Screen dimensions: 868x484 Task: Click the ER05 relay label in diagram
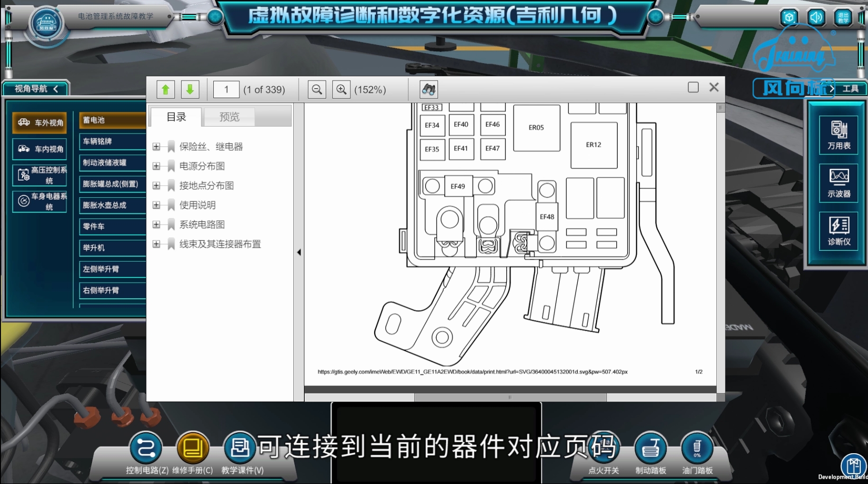tap(536, 128)
